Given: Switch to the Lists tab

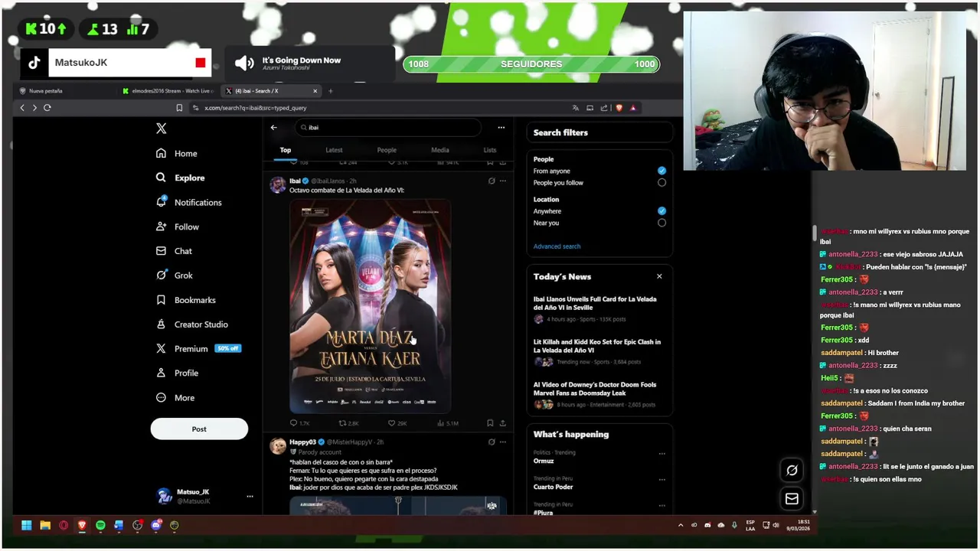Looking at the screenshot, I should point(489,150).
